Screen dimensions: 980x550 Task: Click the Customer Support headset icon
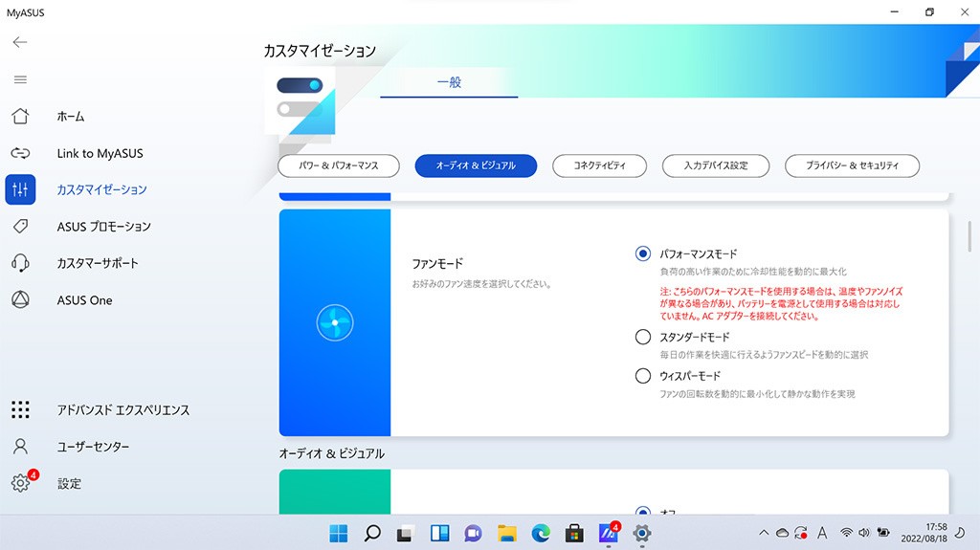pyautogui.click(x=20, y=263)
